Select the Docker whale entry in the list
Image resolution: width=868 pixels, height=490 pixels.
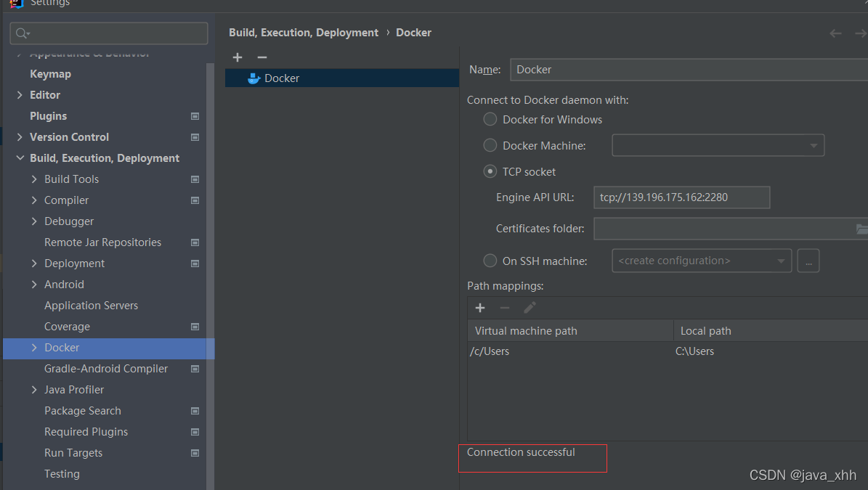[342, 78]
